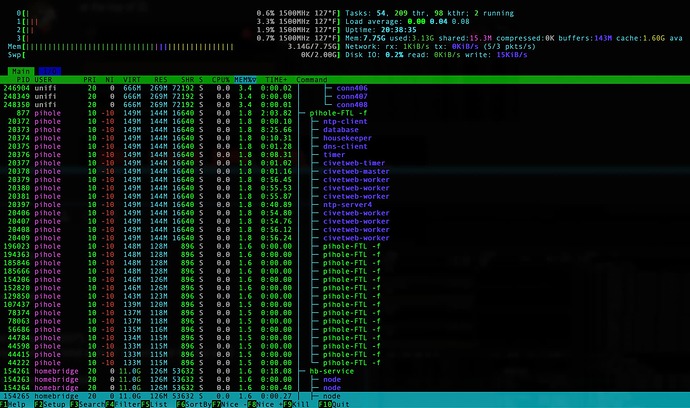Screen dimensions: 690x408
Task: Click the Disk IO statistics line
Action: click(x=436, y=55)
